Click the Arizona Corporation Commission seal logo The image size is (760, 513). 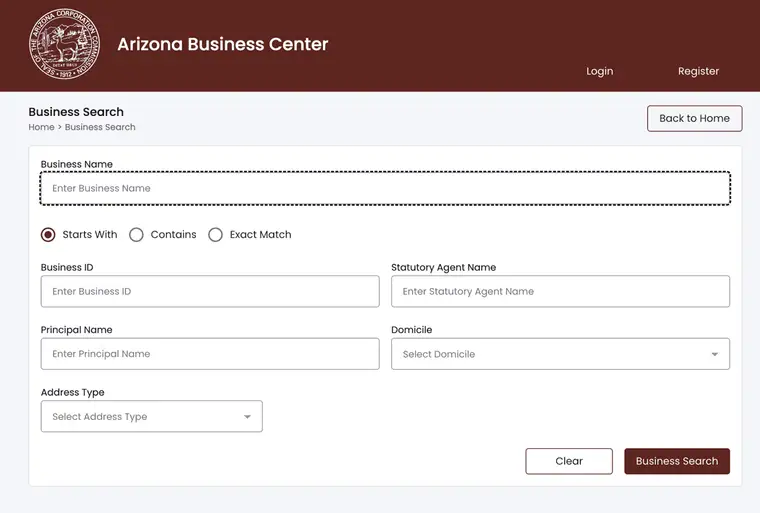coord(64,44)
